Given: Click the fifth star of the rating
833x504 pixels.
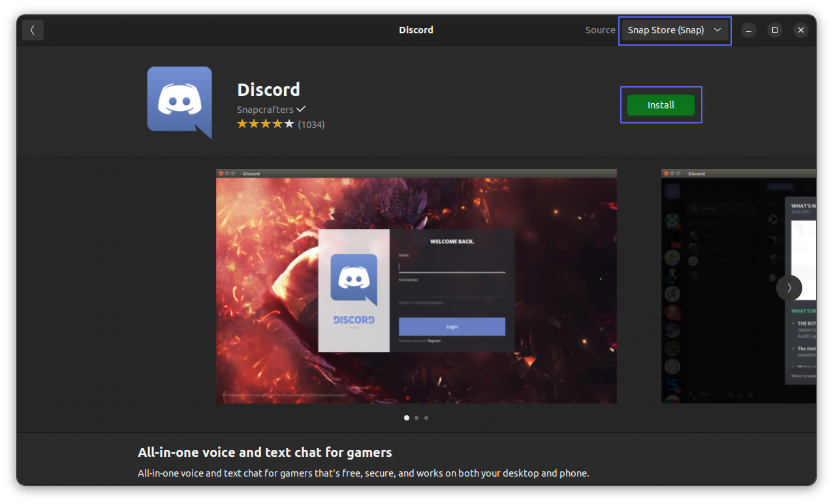Looking at the screenshot, I should tap(290, 123).
